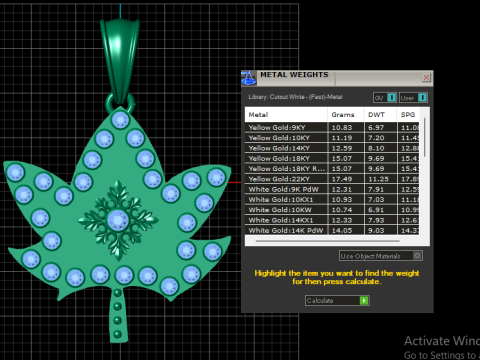Toggle the User library switch

click(413, 98)
